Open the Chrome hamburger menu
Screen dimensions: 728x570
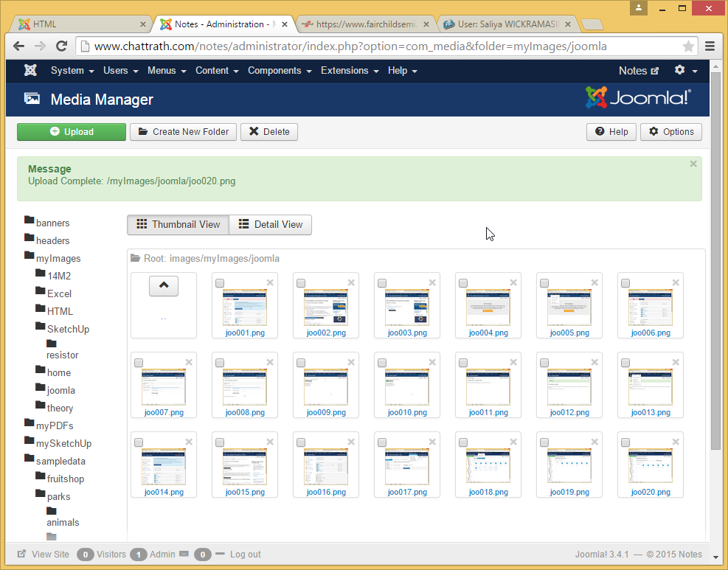[x=710, y=46]
